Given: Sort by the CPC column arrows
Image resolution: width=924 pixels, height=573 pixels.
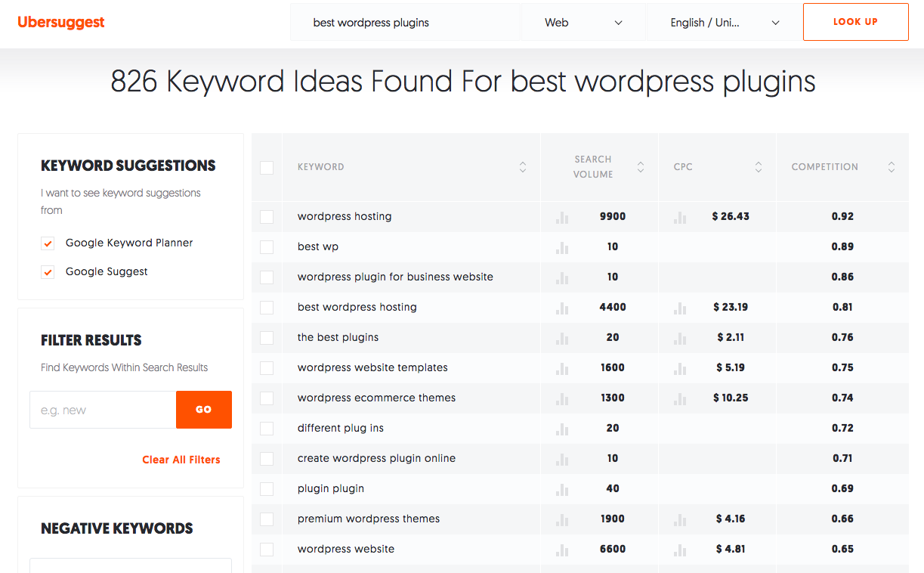Looking at the screenshot, I should (x=759, y=167).
